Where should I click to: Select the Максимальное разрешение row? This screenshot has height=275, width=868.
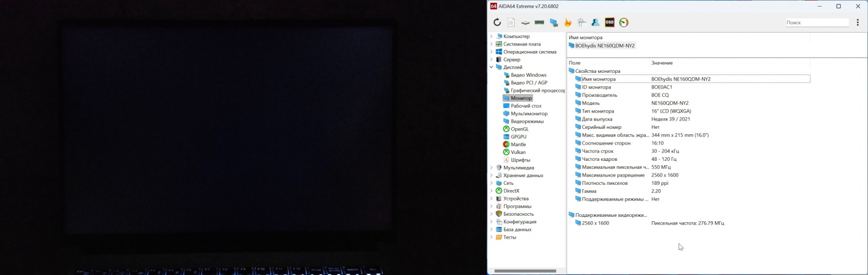click(692, 175)
